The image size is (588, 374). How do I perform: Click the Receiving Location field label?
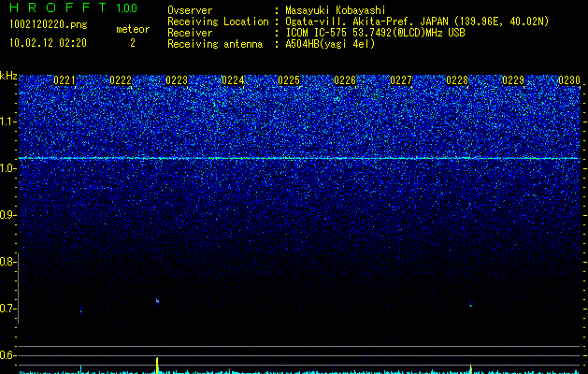tap(218, 22)
